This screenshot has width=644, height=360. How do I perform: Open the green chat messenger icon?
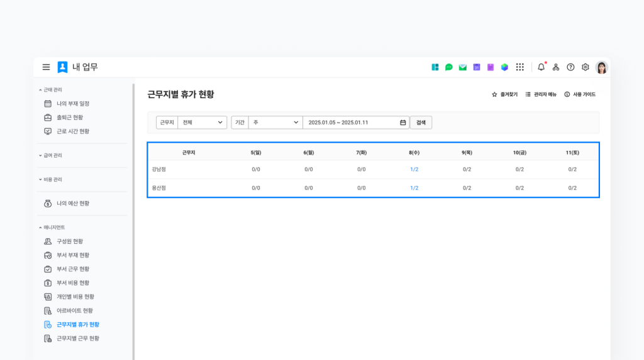(449, 67)
